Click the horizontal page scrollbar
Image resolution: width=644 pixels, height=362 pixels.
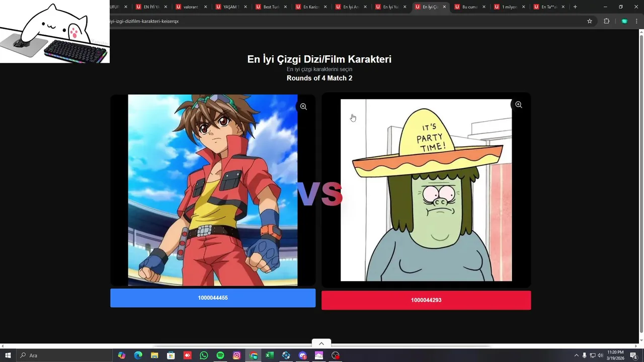[x=322, y=346]
